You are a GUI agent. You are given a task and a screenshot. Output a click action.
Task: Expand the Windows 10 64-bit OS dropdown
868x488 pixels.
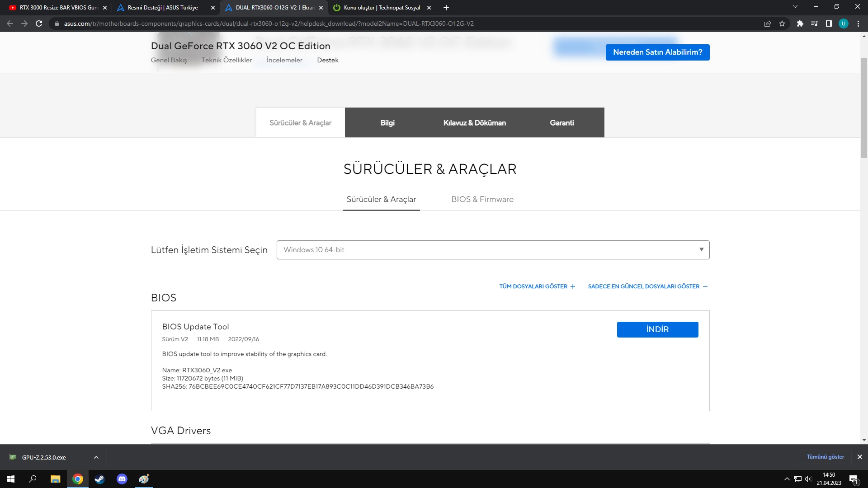493,250
